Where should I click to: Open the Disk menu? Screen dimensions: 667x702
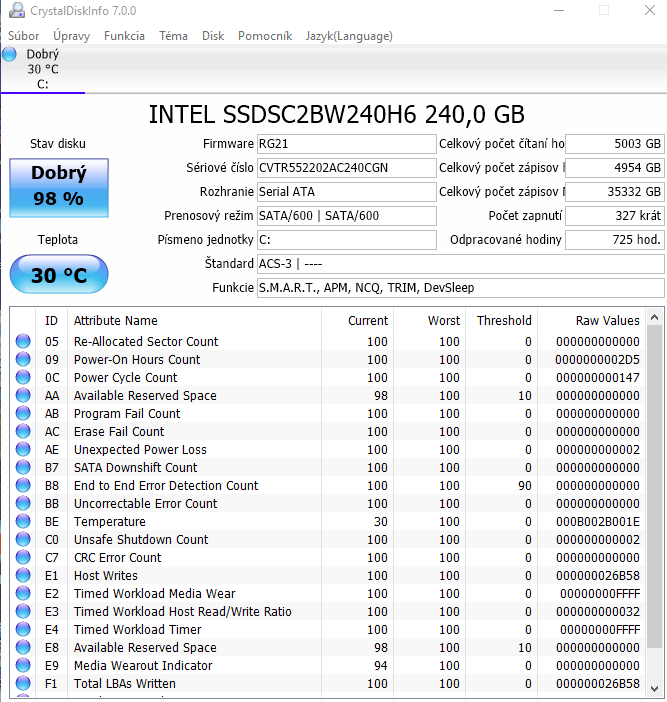tap(213, 36)
